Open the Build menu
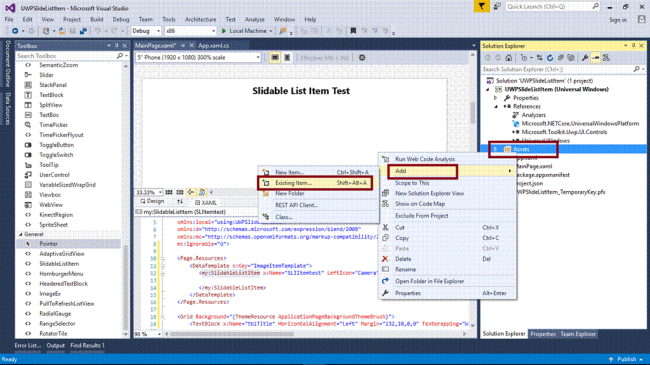 [x=97, y=19]
